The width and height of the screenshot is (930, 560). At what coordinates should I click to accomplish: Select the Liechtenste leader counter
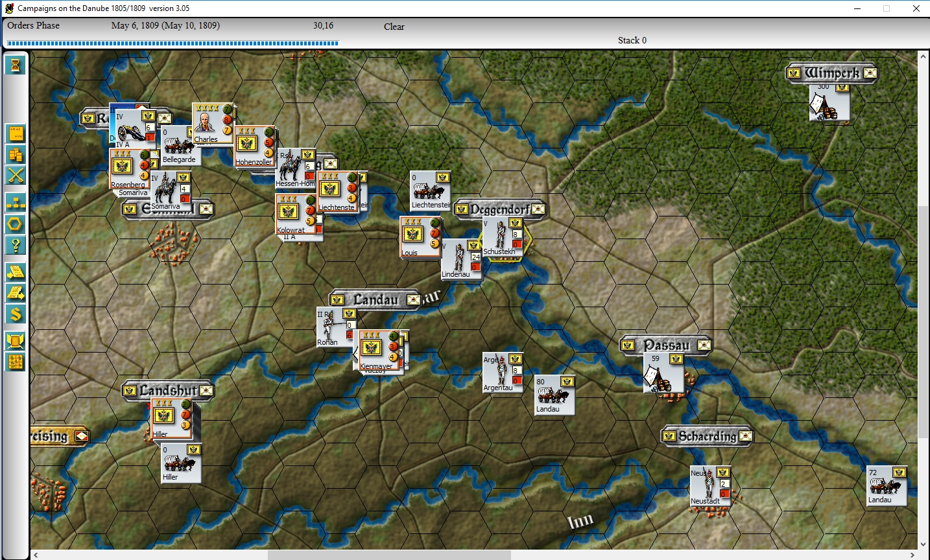tap(337, 191)
